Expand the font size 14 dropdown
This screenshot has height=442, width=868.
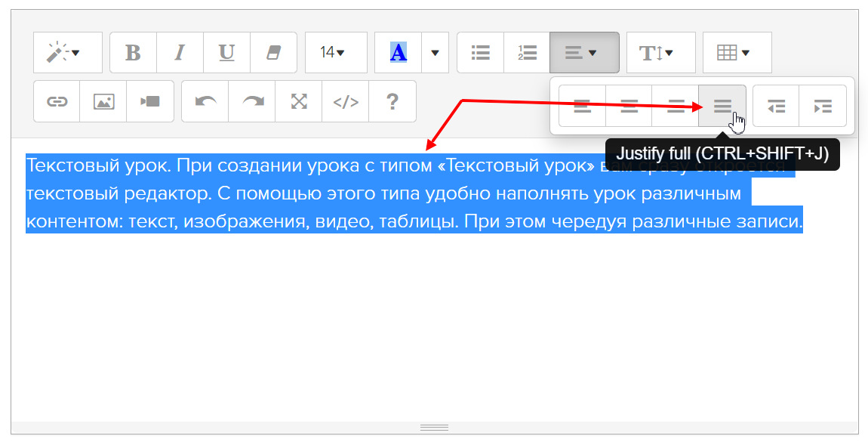click(335, 53)
